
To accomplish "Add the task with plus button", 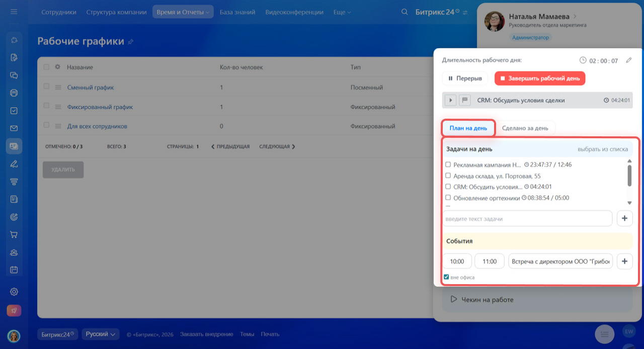I will [x=624, y=219].
